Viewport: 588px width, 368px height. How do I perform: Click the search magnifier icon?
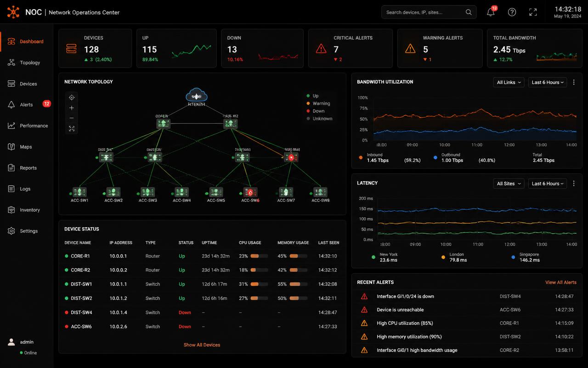tap(469, 12)
